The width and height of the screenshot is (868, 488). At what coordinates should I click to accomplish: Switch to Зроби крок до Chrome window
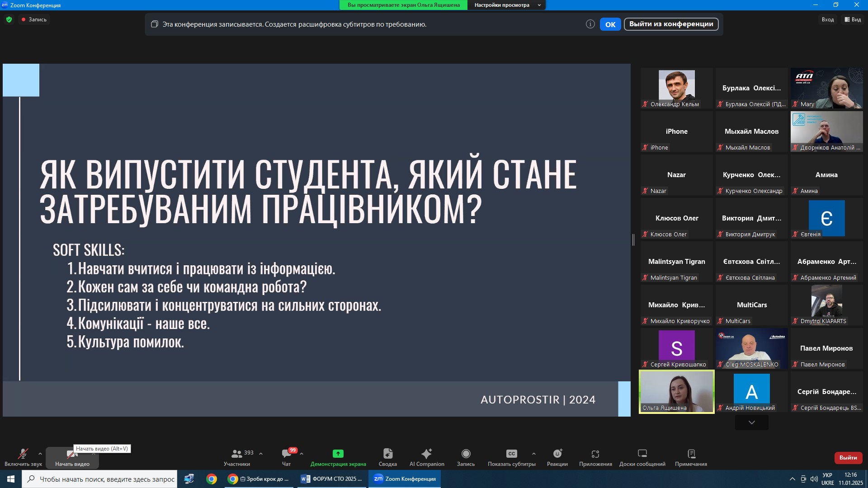coord(259,479)
